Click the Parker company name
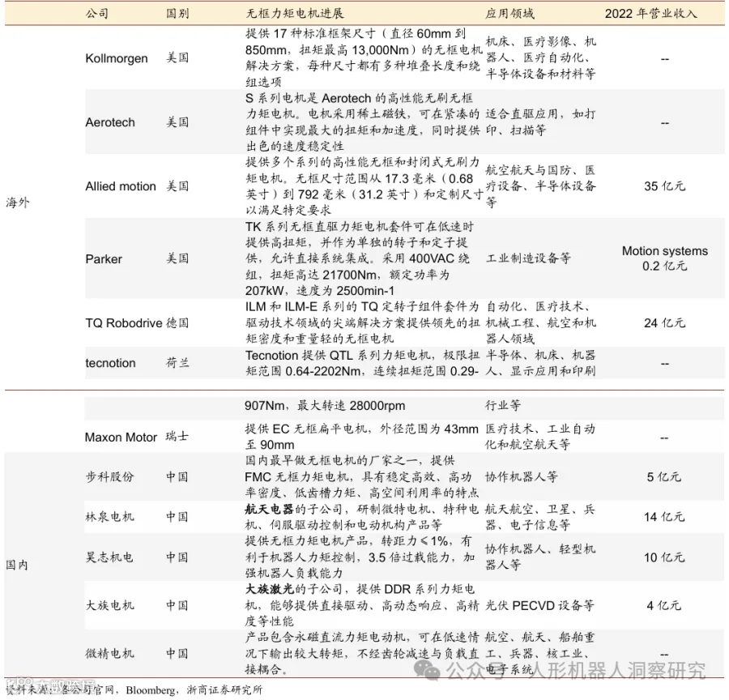The width and height of the screenshot is (729, 700). click(x=104, y=259)
